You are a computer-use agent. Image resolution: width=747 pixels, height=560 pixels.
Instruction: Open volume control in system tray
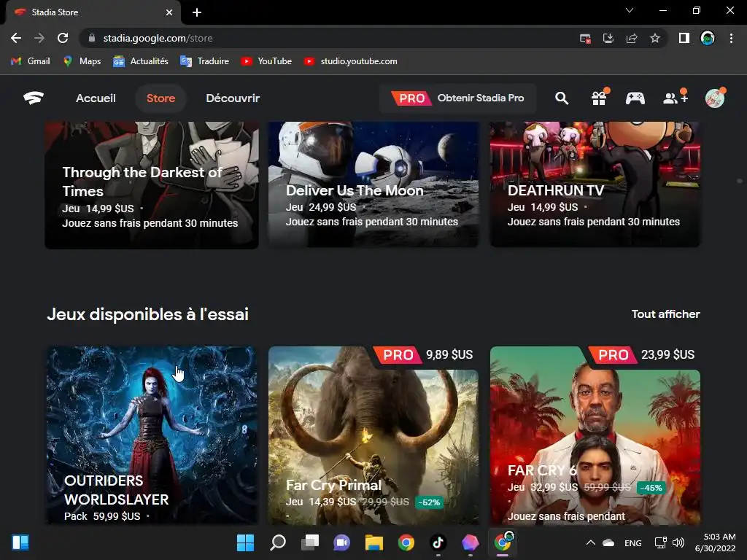[x=678, y=542]
